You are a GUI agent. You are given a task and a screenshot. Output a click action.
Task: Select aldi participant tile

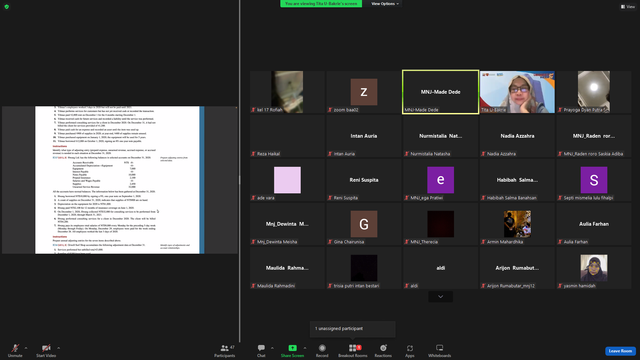(440, 268)
